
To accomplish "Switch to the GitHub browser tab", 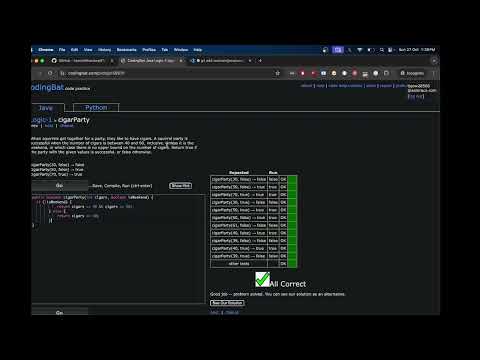I will click(82, 61).
